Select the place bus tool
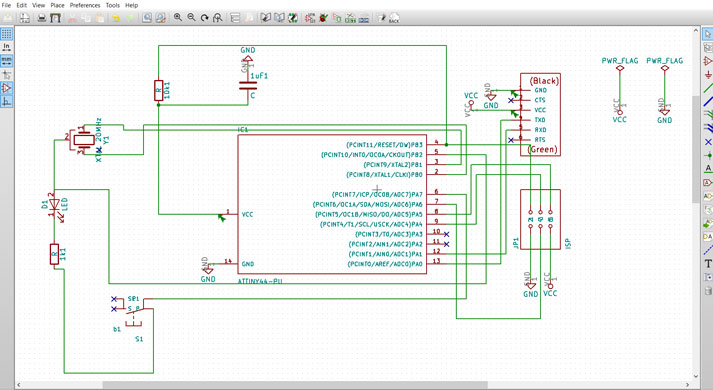This screenshot has width=713, height=390. 708,102
